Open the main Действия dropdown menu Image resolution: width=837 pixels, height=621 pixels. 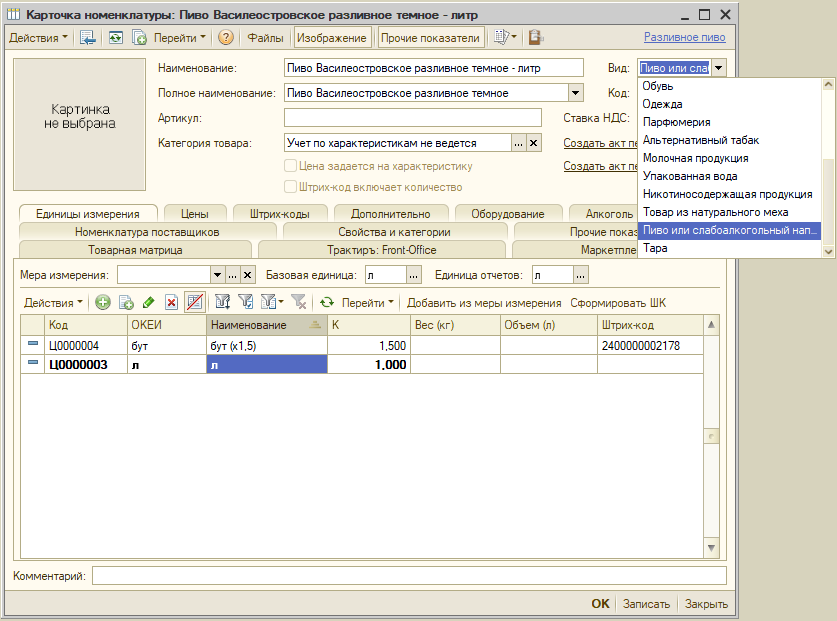tap(38, 38)
